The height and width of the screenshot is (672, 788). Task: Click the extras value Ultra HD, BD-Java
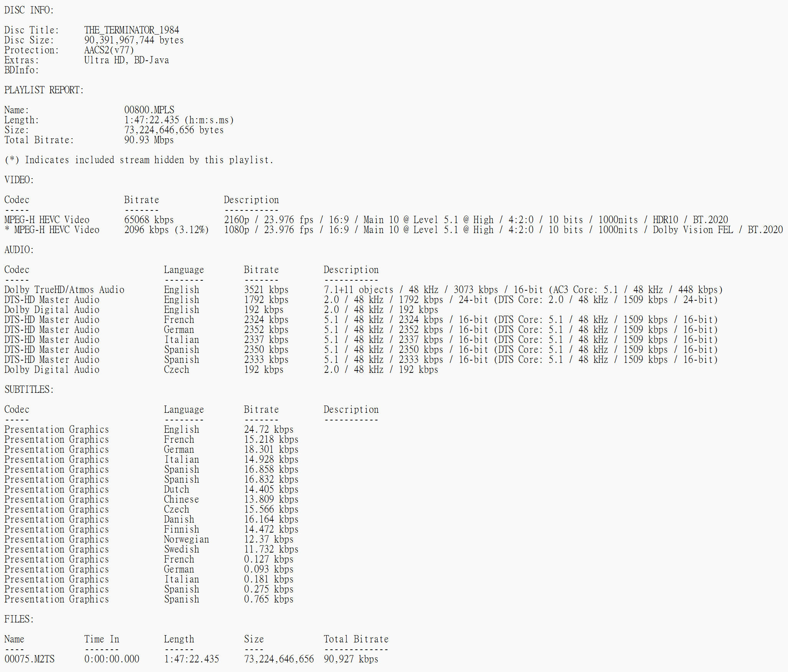click(x=127, y=60)
